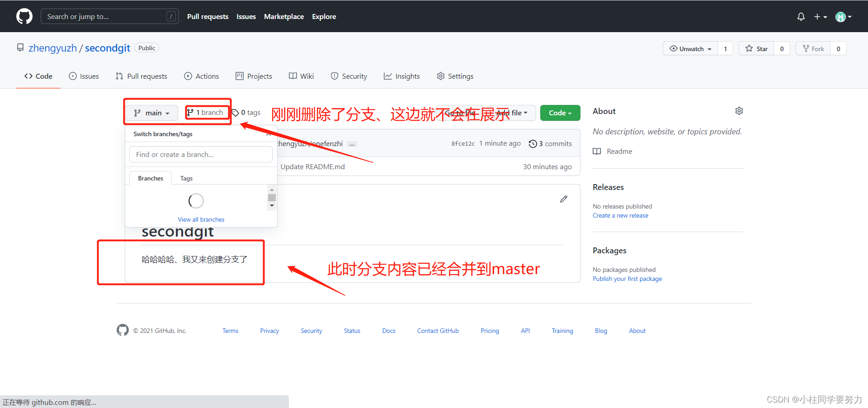Expand the commit message ellipsis

352,144
